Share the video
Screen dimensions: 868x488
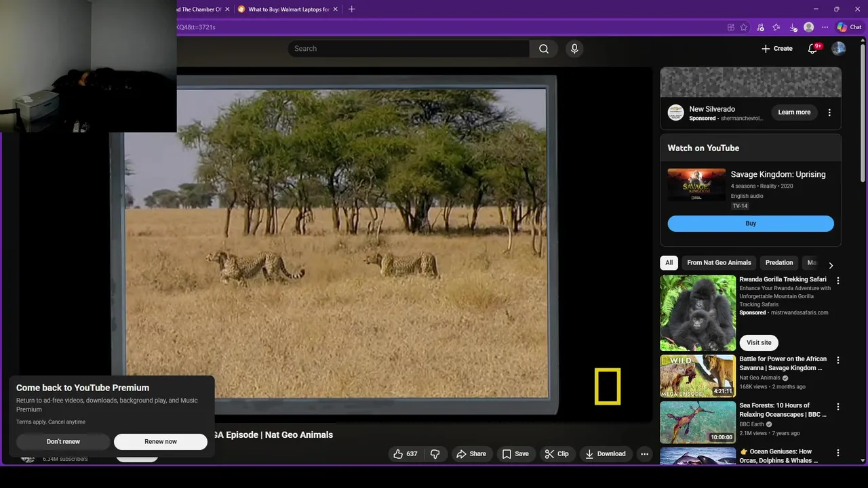click(x=471, y=454)
